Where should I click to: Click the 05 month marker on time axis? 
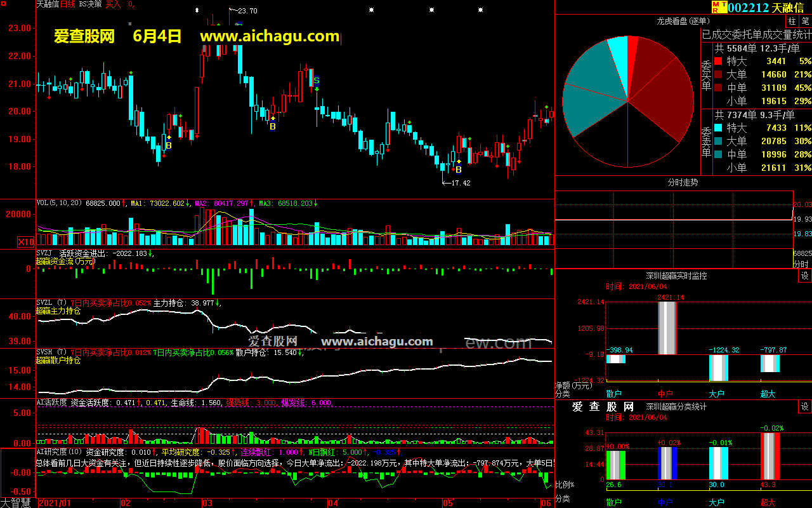click(448, 503)
